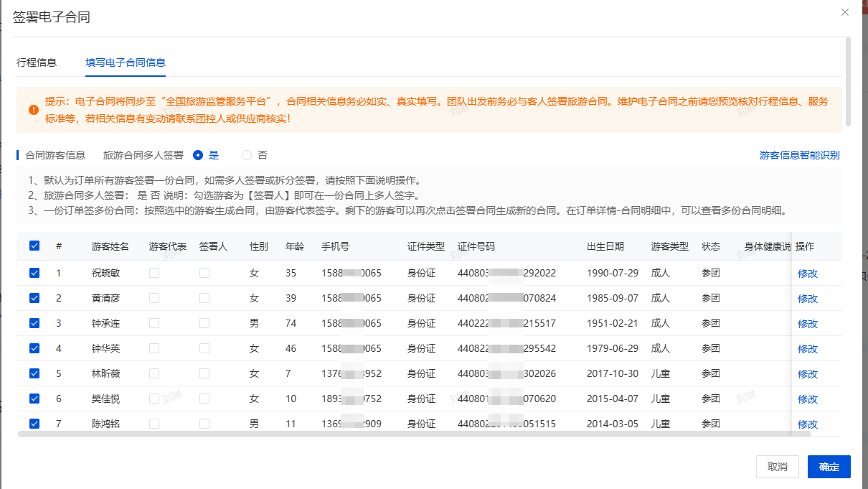Image resolution: width=868 pixels, height=489 pixels.
Task: Confirm with the 确定 button
Action: click(829, 467)
